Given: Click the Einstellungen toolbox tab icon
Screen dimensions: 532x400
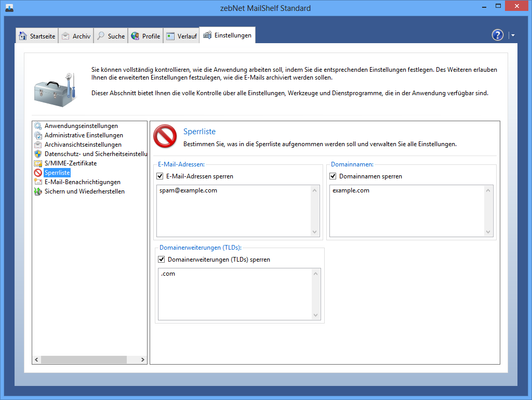Looking at the screenshot, I should tap(207, 35).
